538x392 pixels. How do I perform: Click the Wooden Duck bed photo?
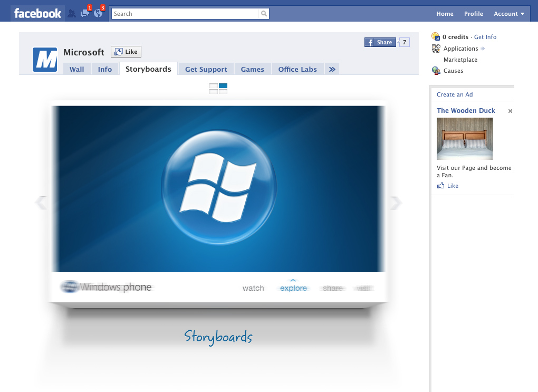465,139
